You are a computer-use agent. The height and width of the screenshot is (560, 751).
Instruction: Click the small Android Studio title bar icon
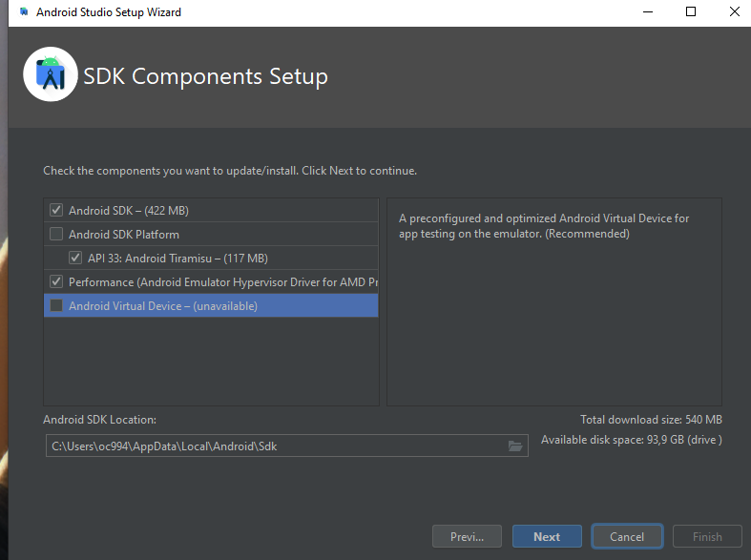tap(24, 12)
